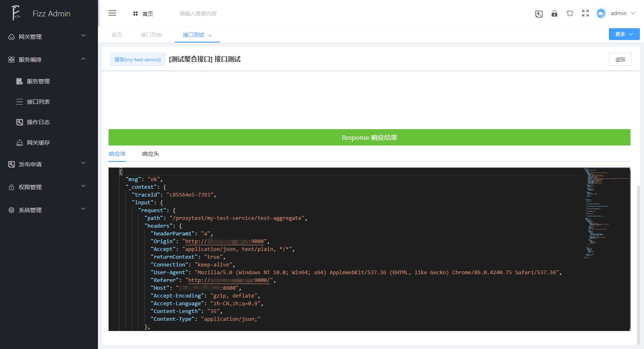The height and width of the screenshot is (349, 644).
Task: Toggle fullscreen mode icon
Action: click(x=585, y=13)
